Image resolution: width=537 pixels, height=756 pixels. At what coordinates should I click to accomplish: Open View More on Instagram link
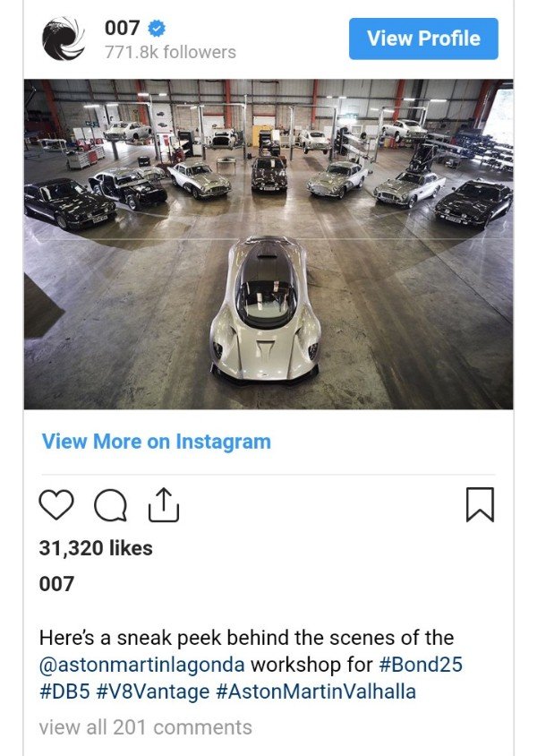click(x=157, y=442)
